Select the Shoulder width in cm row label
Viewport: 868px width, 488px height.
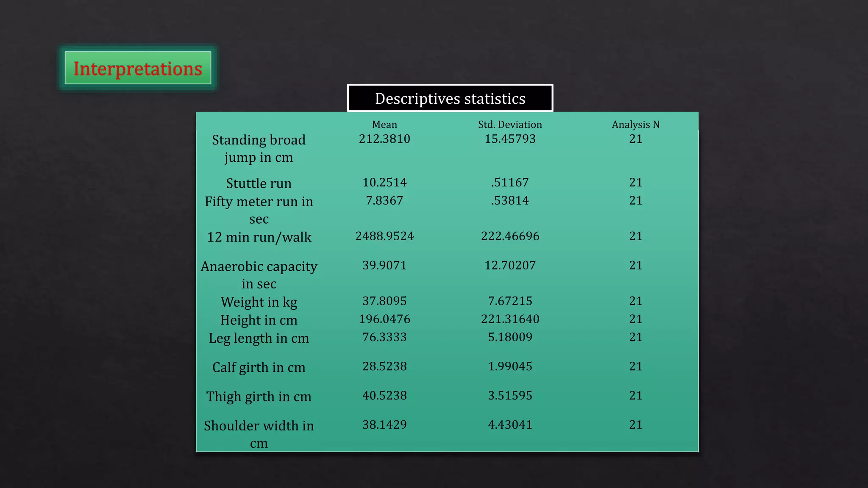pos(259,434)
